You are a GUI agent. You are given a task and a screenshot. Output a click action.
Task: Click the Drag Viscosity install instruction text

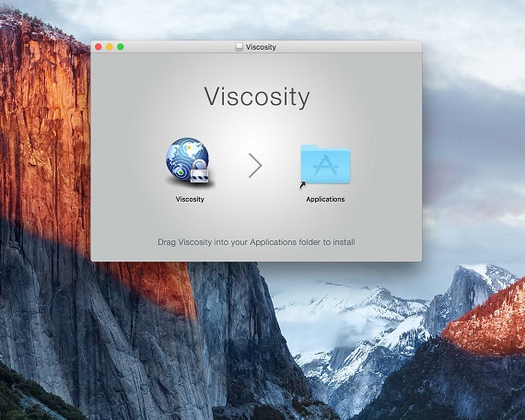click(x=256, y=242)
